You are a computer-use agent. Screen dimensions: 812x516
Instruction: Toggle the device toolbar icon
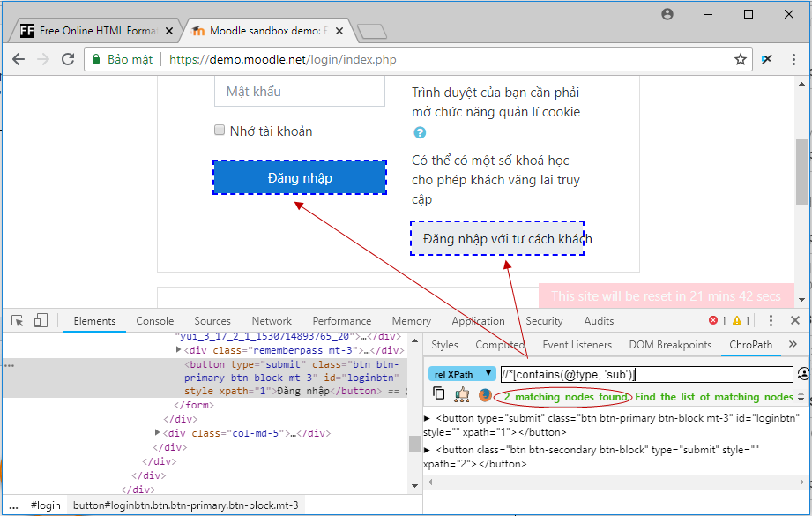click(41, 321)
